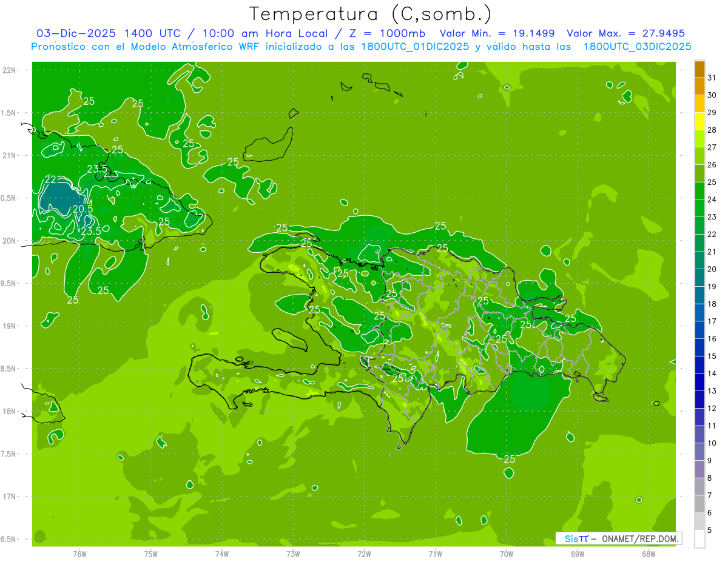728x562 pixels.
Task: Click the 69W longitude axis label
Action: pyautogui.click(x=578, y=554)
